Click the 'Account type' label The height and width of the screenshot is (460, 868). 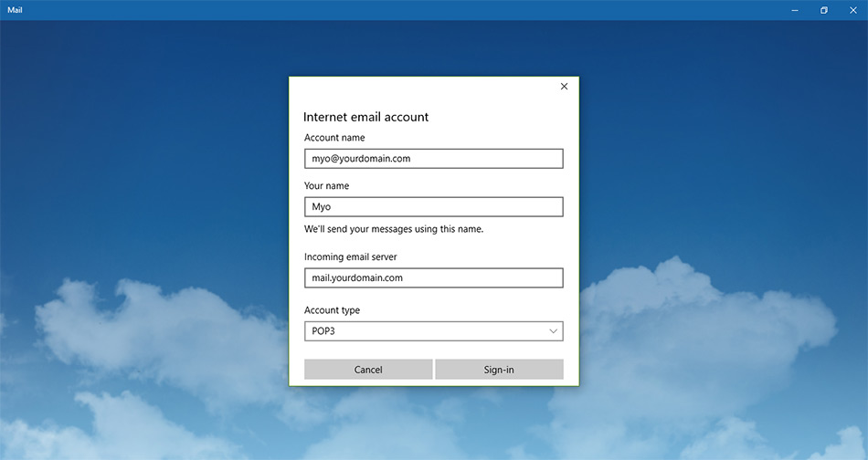(333, 310)
